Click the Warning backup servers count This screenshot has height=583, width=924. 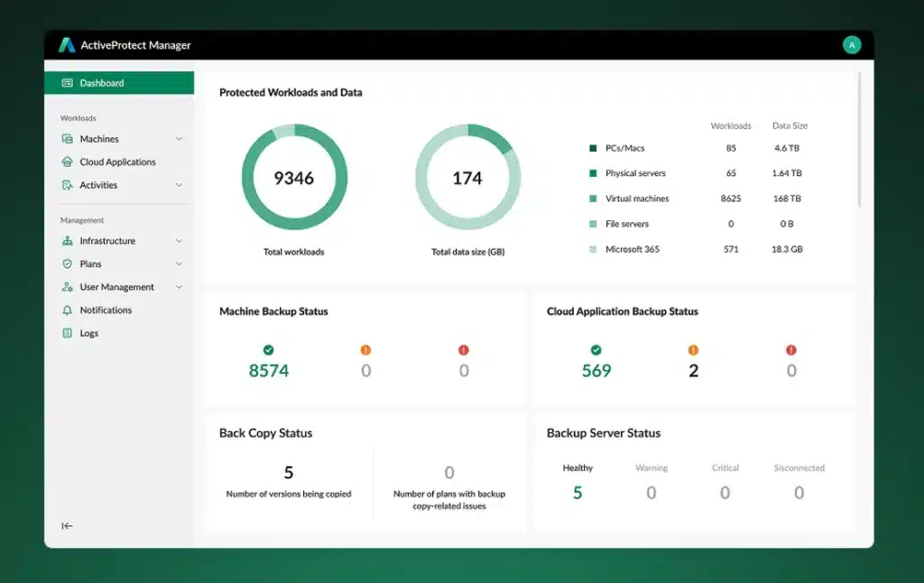pyautogui.click(x=651, y=493)
